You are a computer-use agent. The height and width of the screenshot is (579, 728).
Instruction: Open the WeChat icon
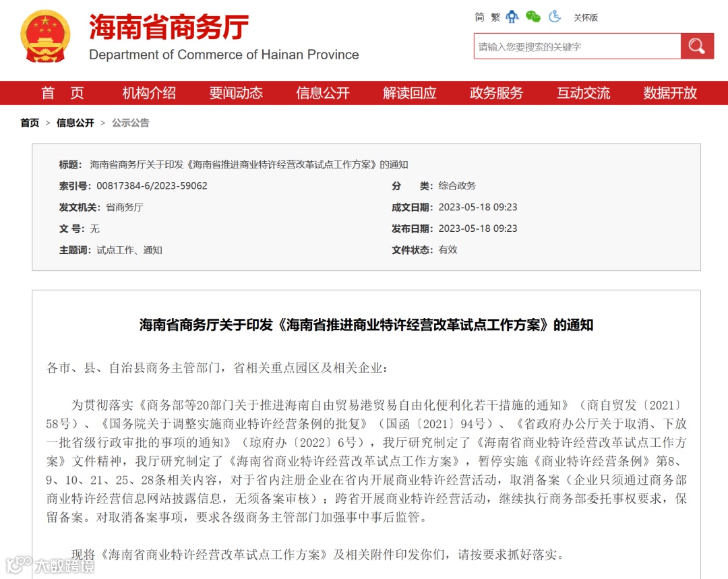[x=533, y=17]
